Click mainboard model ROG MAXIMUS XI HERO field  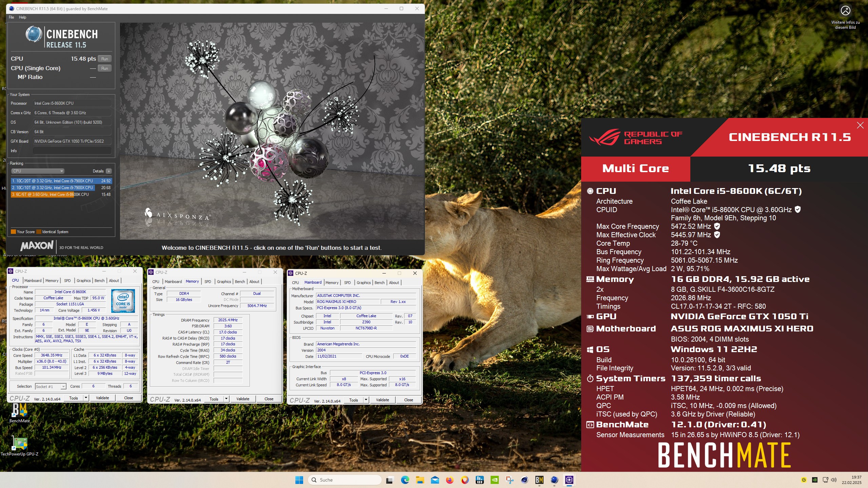coord(348,302)
